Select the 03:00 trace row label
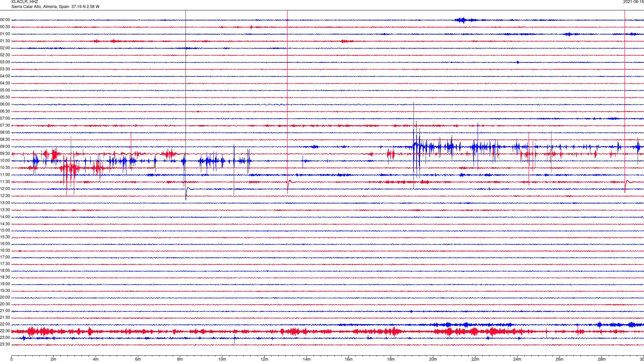The height and width of the screenshot is (362, 644). 5,62
